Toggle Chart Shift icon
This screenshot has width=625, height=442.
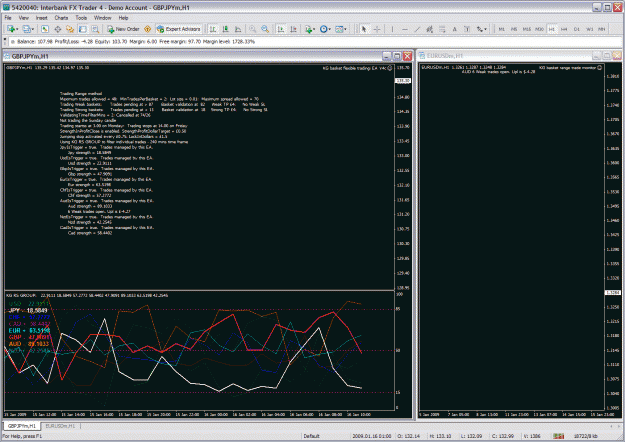pos(293,29)
